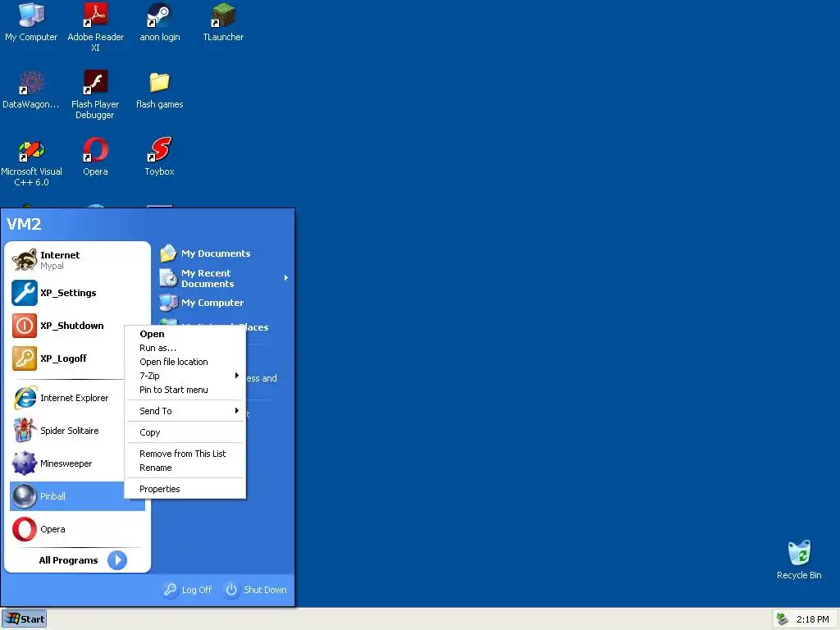Open My Computer desktop icon
The height and width of the screenshot is (630, 840).
[x=31, y=22]
